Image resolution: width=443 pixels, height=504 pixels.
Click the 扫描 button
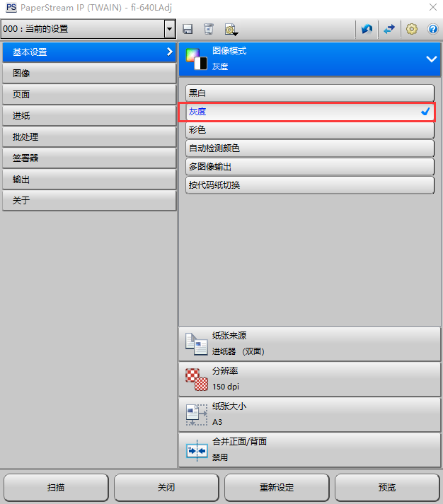coord(56,488)
